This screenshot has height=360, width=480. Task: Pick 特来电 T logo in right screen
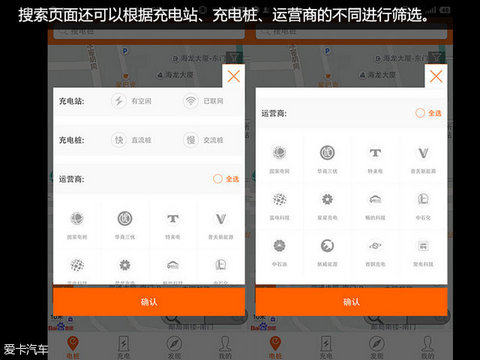[x=375, y=160]
